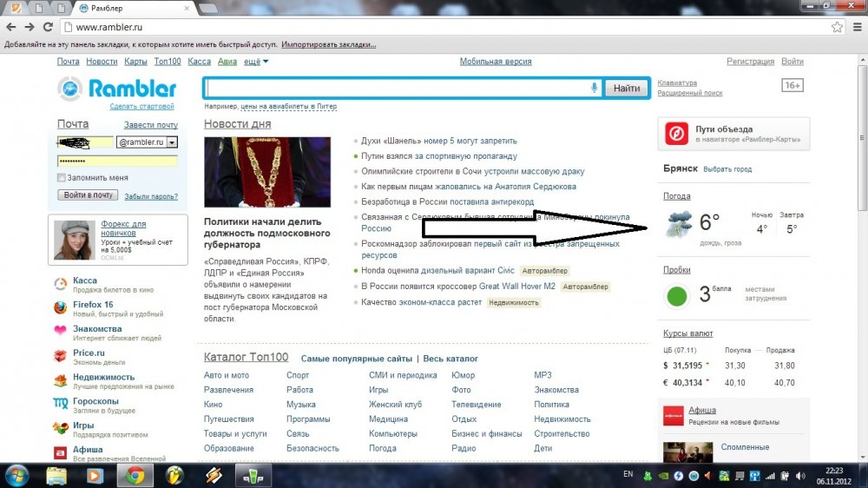Viewport: 868px width, 488px height.
Task: Click the Весь каталог link
Action: click(450, 359)
